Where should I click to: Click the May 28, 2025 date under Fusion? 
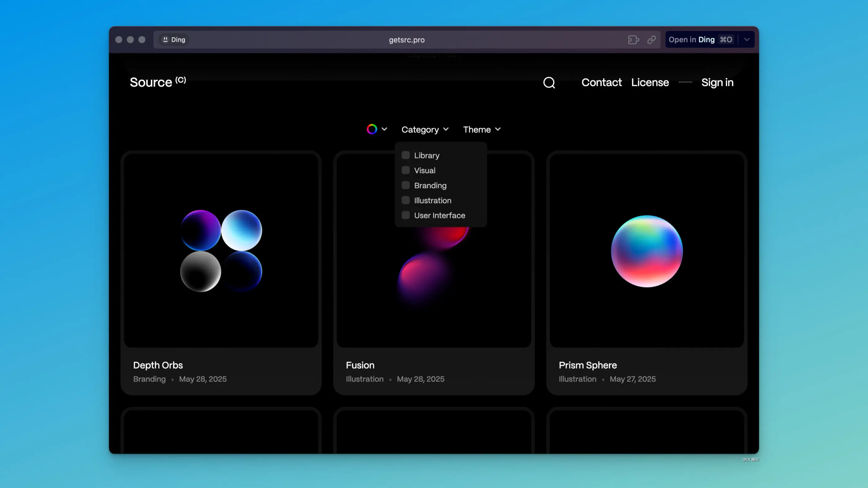tap(421, 379)
